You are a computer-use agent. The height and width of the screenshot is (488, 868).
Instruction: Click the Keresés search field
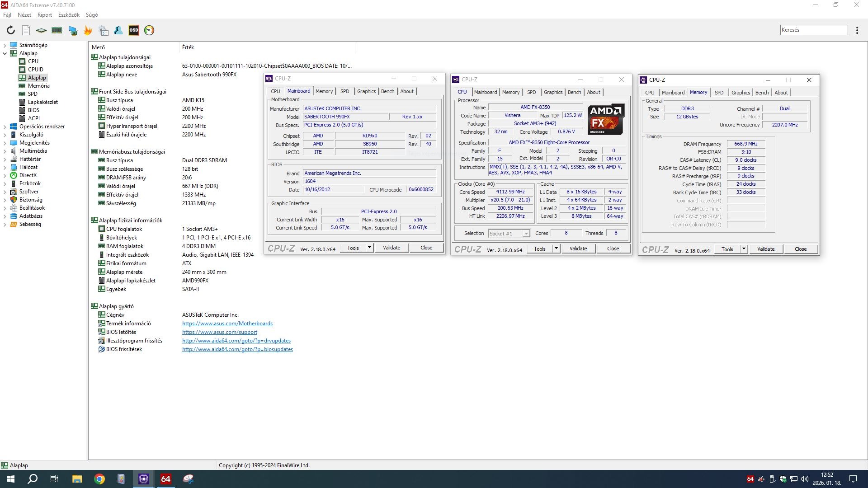click(x=813, y=30)
